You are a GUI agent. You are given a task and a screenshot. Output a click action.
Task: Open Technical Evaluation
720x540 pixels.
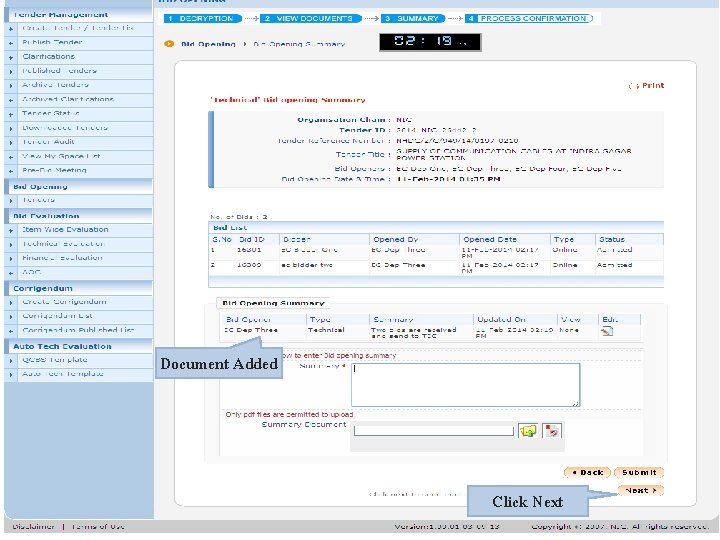coord(63,244)
